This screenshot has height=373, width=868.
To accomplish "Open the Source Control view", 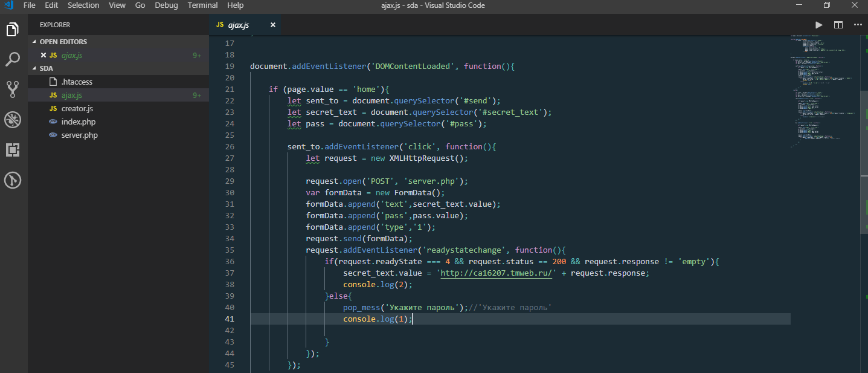I will pyautogui.click(x=13, y=89).
